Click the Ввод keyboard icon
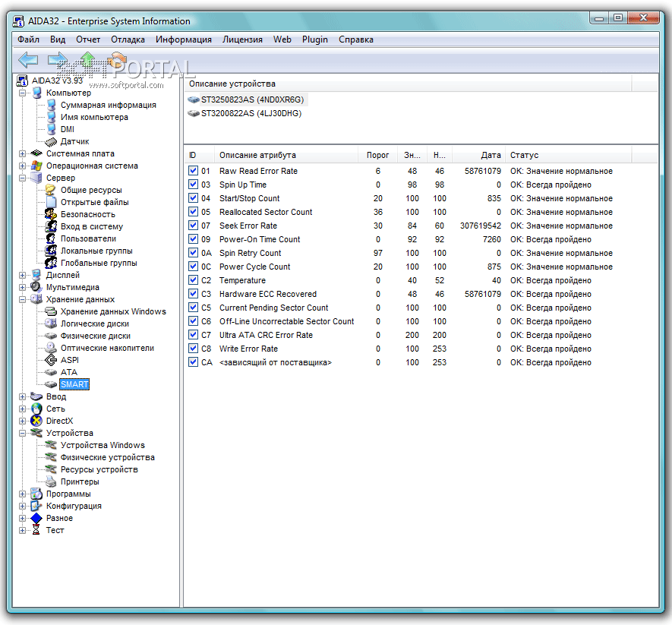 coord(37,396)
